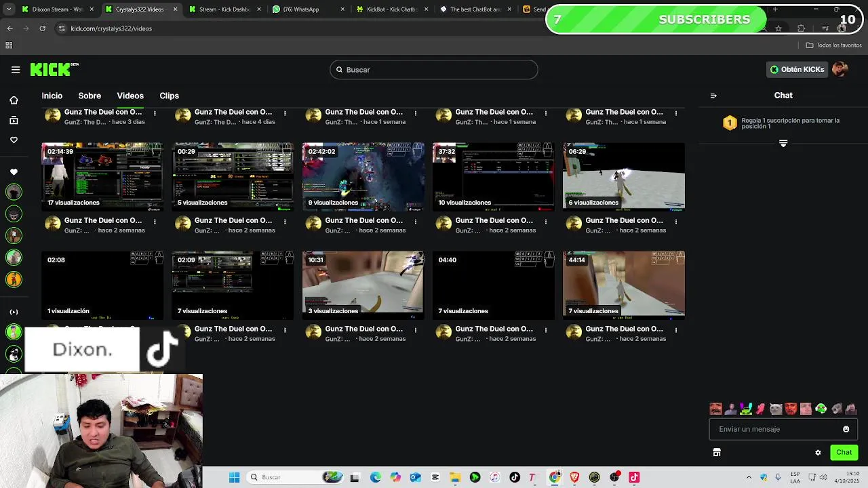This screenshot has width=868, height=488.
Task: Open options menu for 06:29 video
Action: coord(675,221)
